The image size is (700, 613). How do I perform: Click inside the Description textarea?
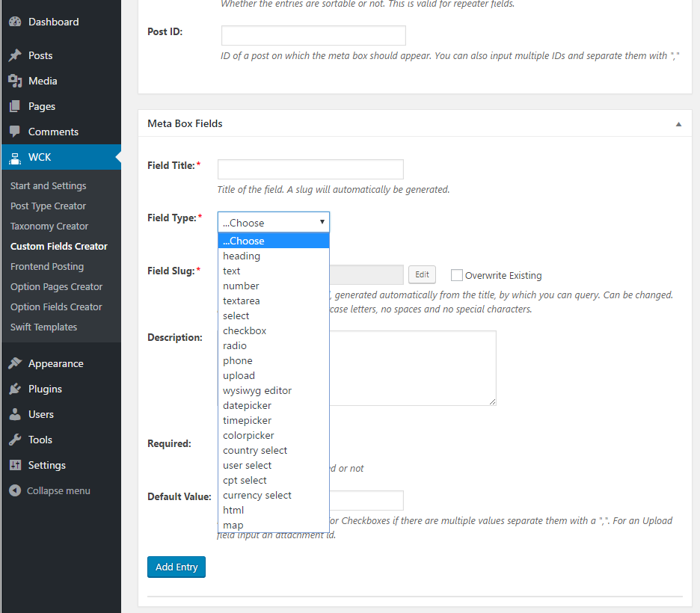(x=413, y=368)
